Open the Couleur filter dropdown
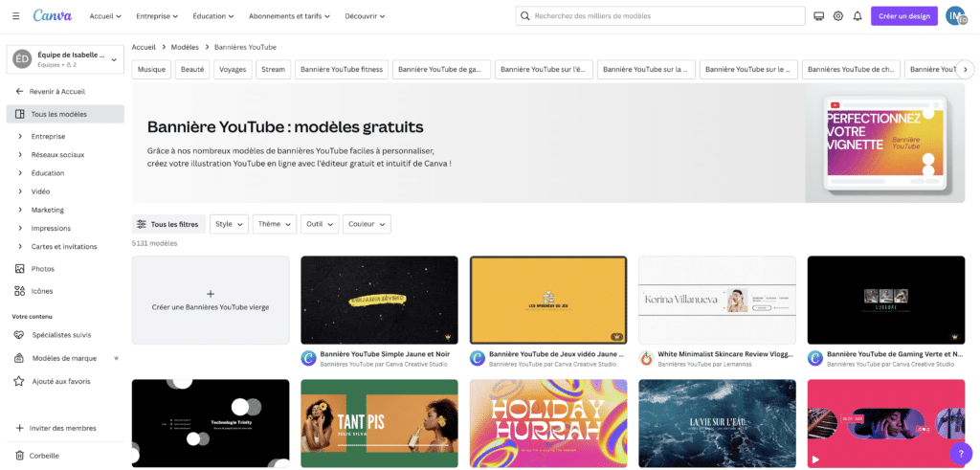 tap(367, 224)
